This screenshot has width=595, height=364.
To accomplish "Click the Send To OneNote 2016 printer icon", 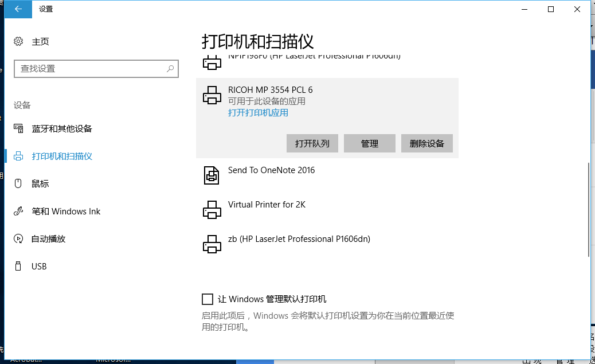I will click(212, 175).
